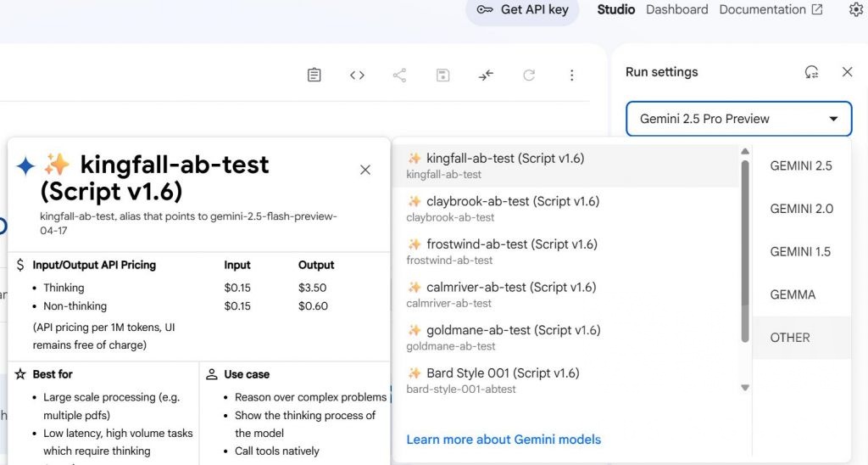The image size is (868, 465).
Task: Open the settings gear icon
Action: [855, 9]
